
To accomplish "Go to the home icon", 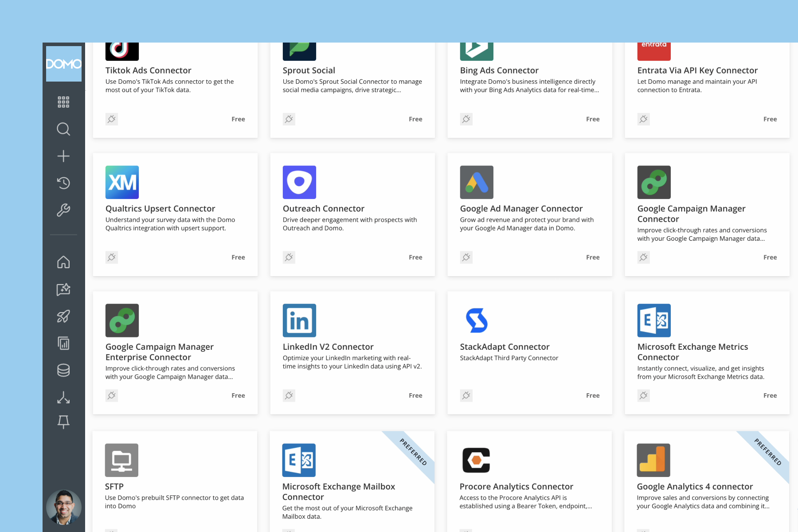I will pos(63,262).
